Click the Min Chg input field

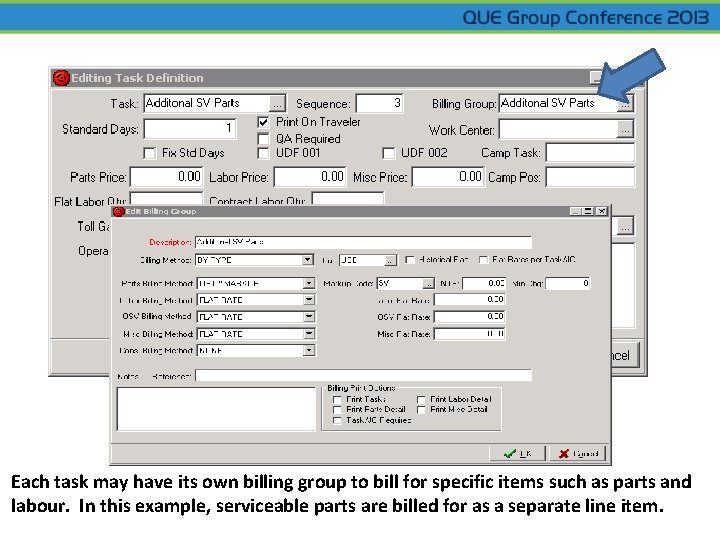tap(568, 283)
